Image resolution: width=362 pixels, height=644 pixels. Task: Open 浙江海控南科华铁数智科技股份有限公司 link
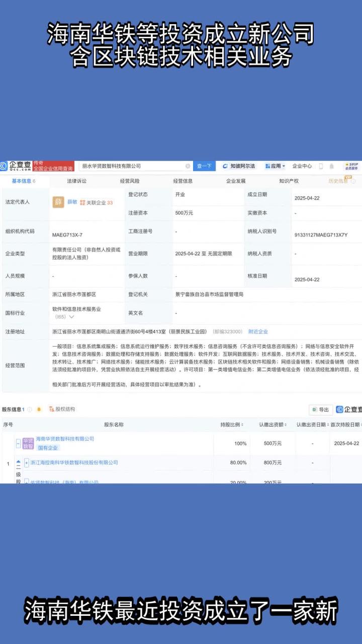[x=74, y=462]
